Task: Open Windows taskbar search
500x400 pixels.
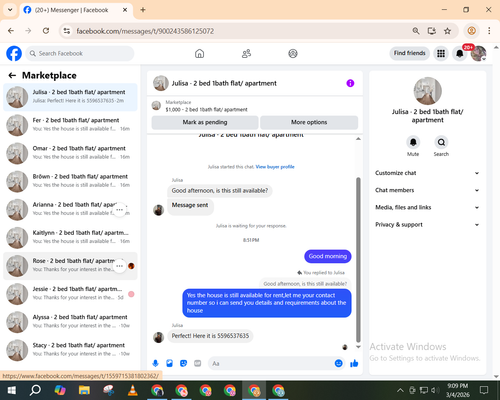Action: pos(35,390)
